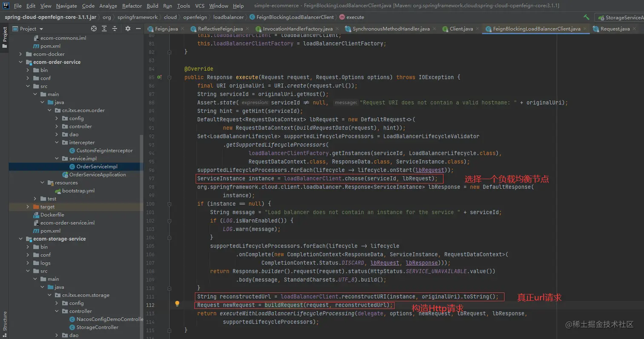Switch to the InvocationHandlerFactory.java tab
The height and width of the screenshot is (339, 644).
tap(298, 29)
